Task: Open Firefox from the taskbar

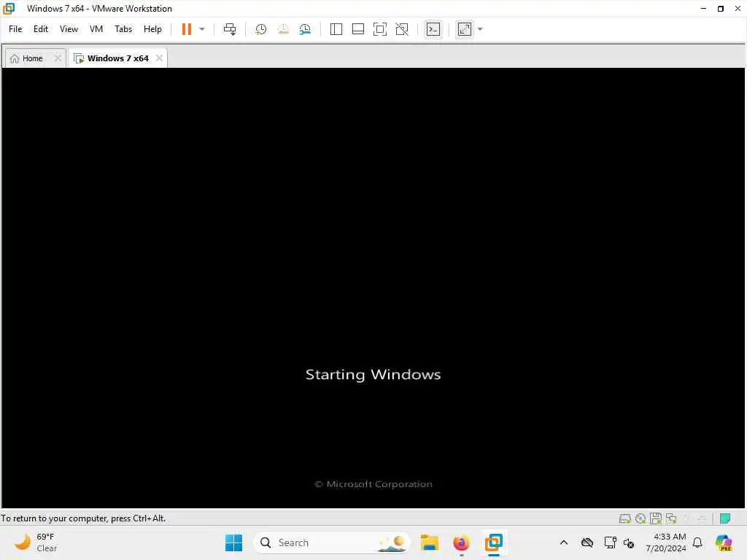Action: (x=461, y=542)
